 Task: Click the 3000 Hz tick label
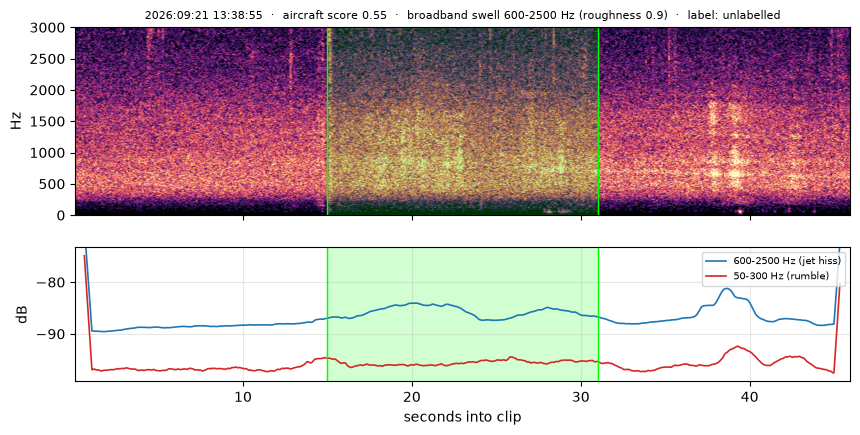tap(48, 27)
